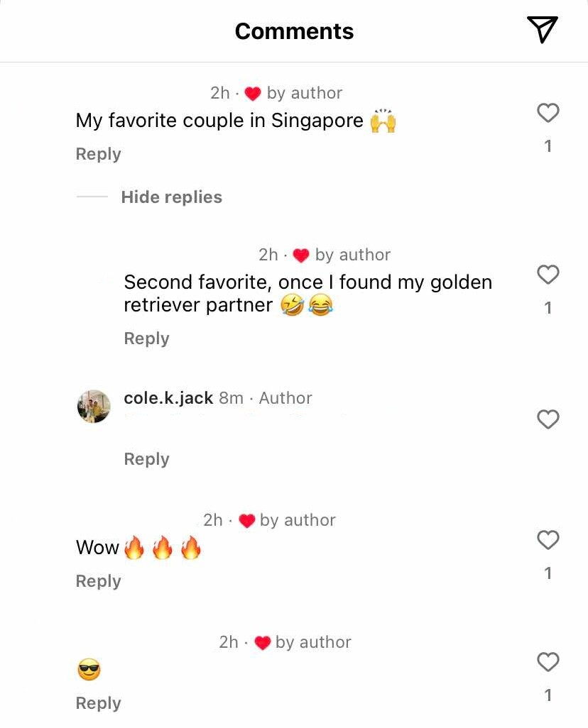588x728 pixels.
Task: Tap the Comments header title
Action: (x=294, y=31)
